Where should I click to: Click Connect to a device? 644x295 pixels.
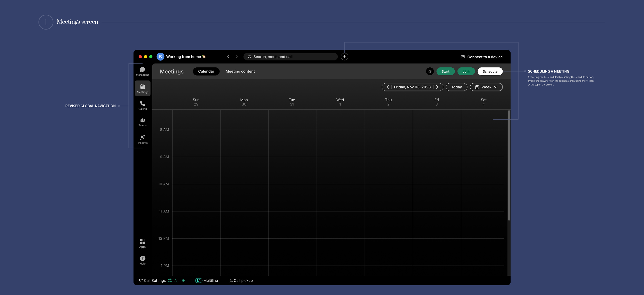point(482,57)
